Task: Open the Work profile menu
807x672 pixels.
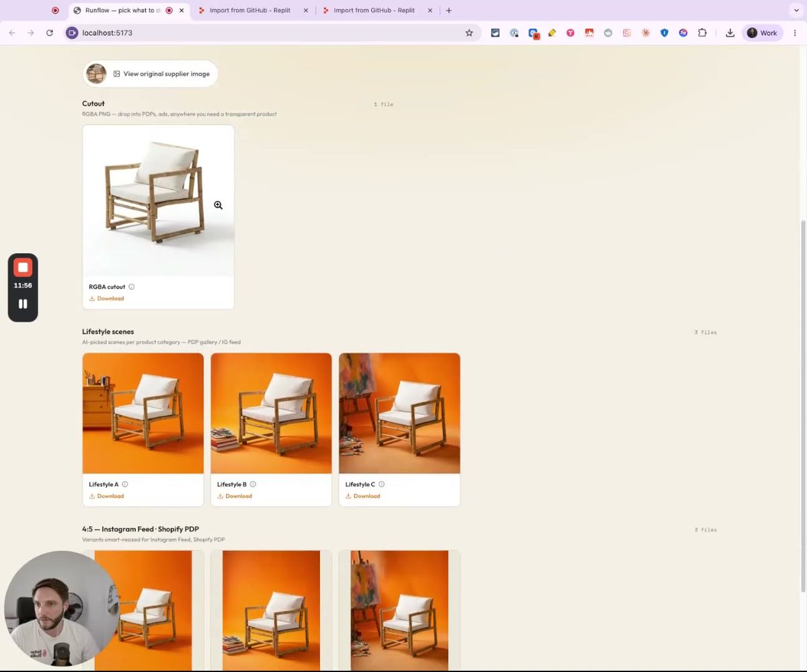Action: tap(762, 33)
